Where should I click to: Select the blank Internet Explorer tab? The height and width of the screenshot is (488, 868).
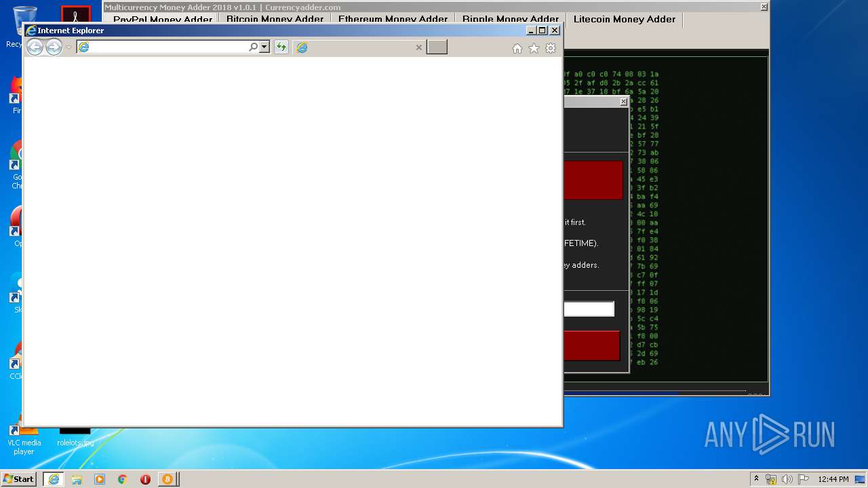click(x=360, y=47)
